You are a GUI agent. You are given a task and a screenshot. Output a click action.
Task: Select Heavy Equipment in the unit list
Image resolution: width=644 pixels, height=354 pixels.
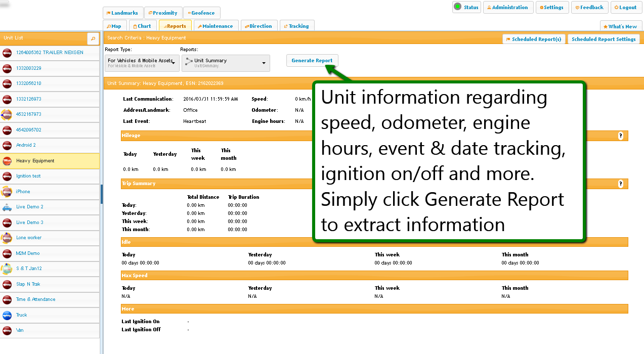(x=35, y=161)
